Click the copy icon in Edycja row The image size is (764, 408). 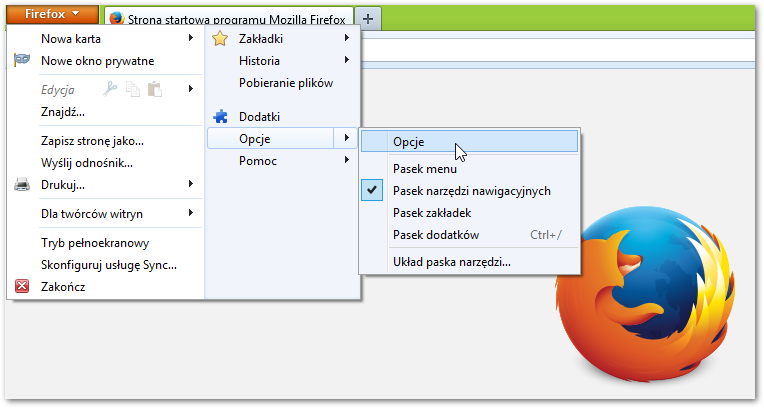133,89
